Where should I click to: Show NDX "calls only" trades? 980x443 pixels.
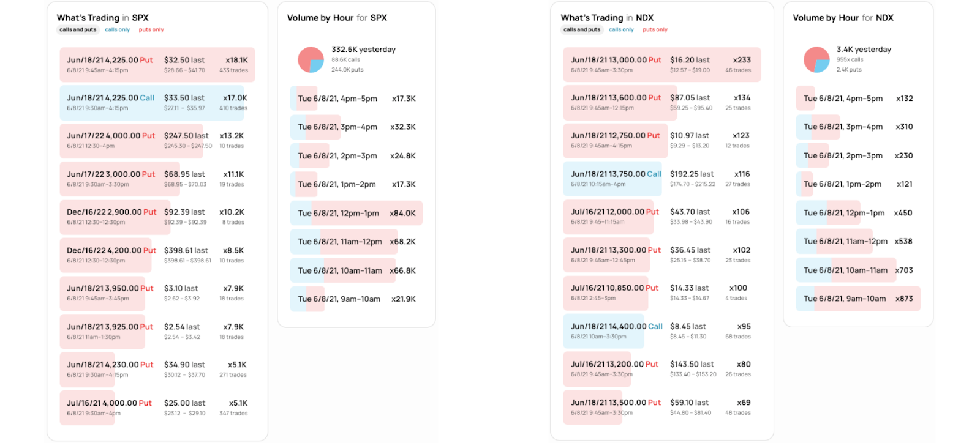coord(621,29)
